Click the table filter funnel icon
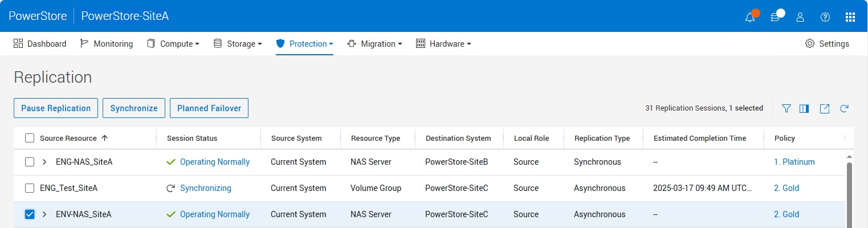868x228 pixels. click(x=787, y=108)
